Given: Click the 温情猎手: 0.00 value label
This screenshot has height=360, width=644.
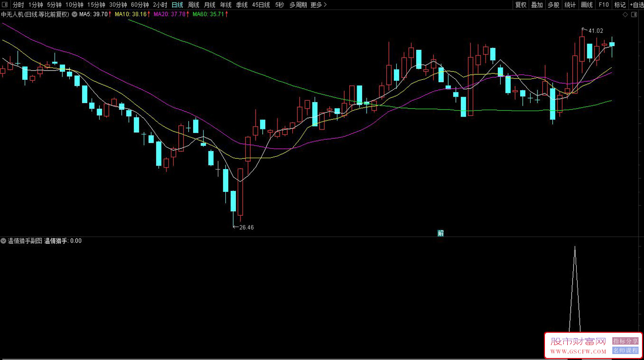Looking at the screenshot, I should click(x=63, y=241).
